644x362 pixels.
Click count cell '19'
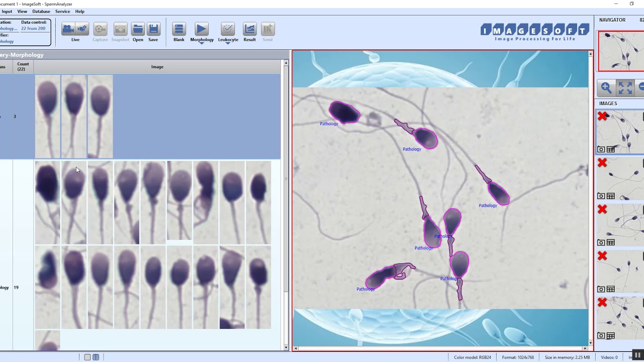coord(16,288)
